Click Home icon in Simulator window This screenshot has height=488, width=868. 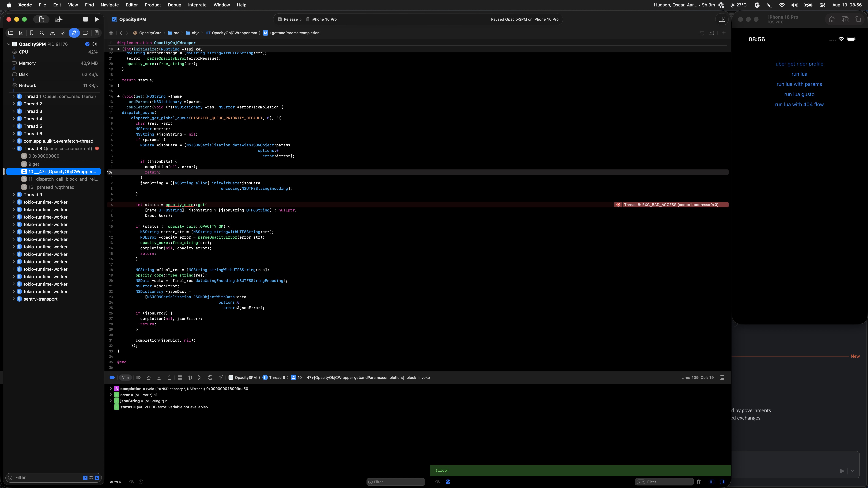click(832, 19)
